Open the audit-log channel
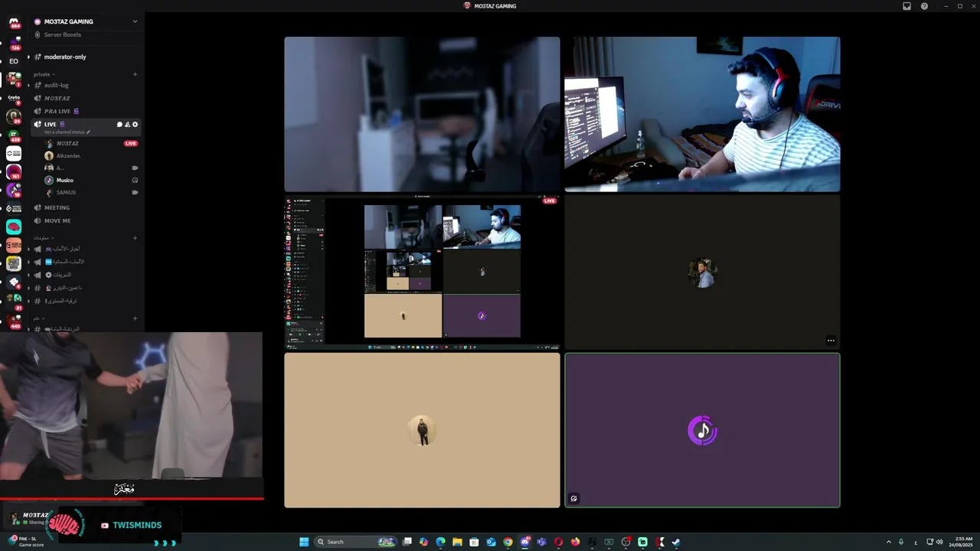 56,85
